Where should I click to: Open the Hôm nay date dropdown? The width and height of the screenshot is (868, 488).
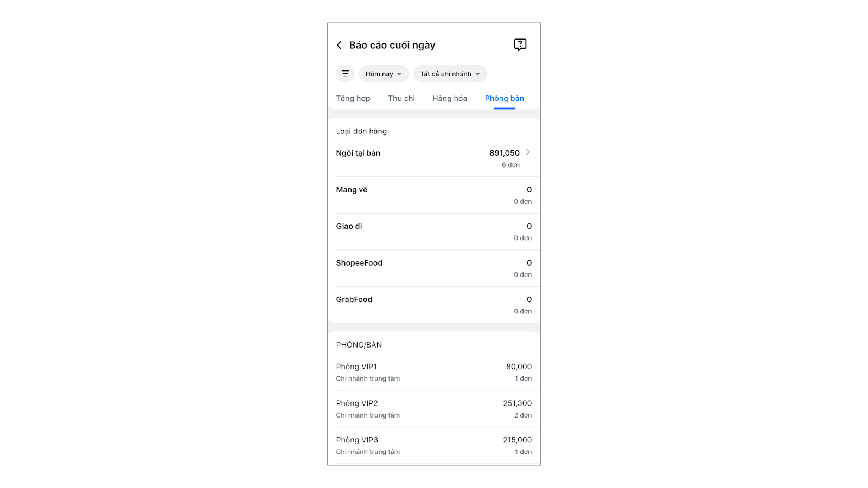click(384, 74)
